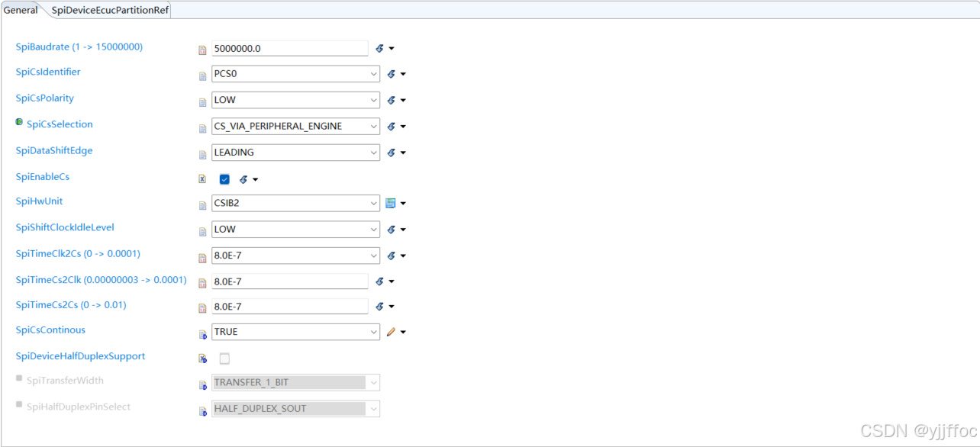Click the tool icon next to SpiShiftClockIdleLevel

tap(392, 229)
